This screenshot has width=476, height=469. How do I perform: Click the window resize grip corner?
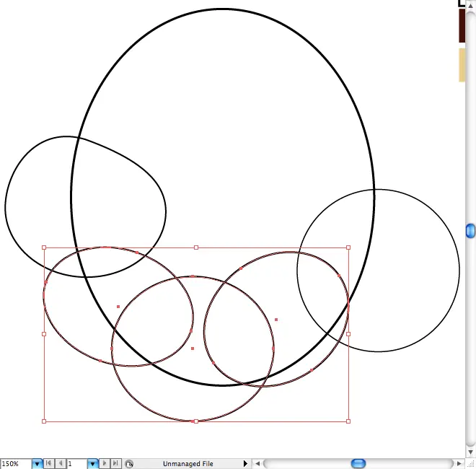470,464
